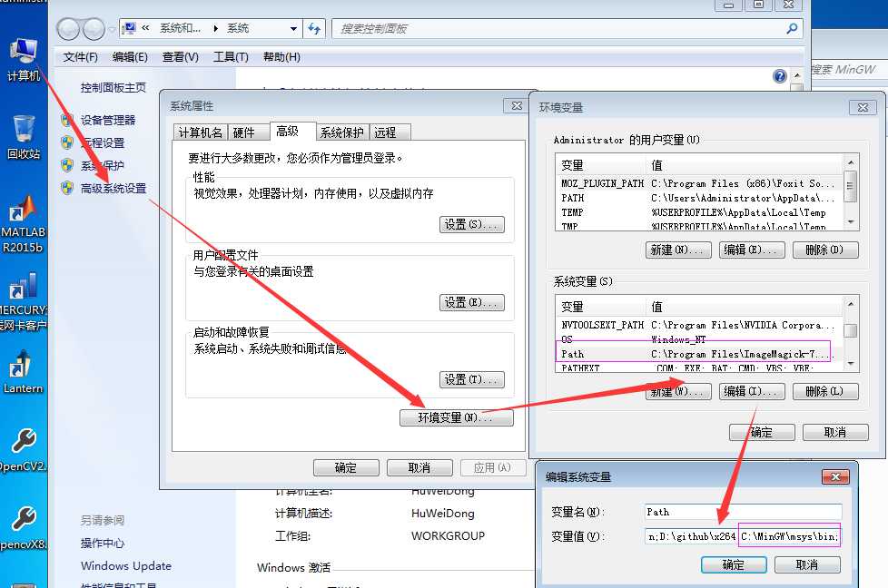The width and height of the screenshot is (888, 588).
Task: Select the Path row in system variables
Action: (x=699, y=354)
